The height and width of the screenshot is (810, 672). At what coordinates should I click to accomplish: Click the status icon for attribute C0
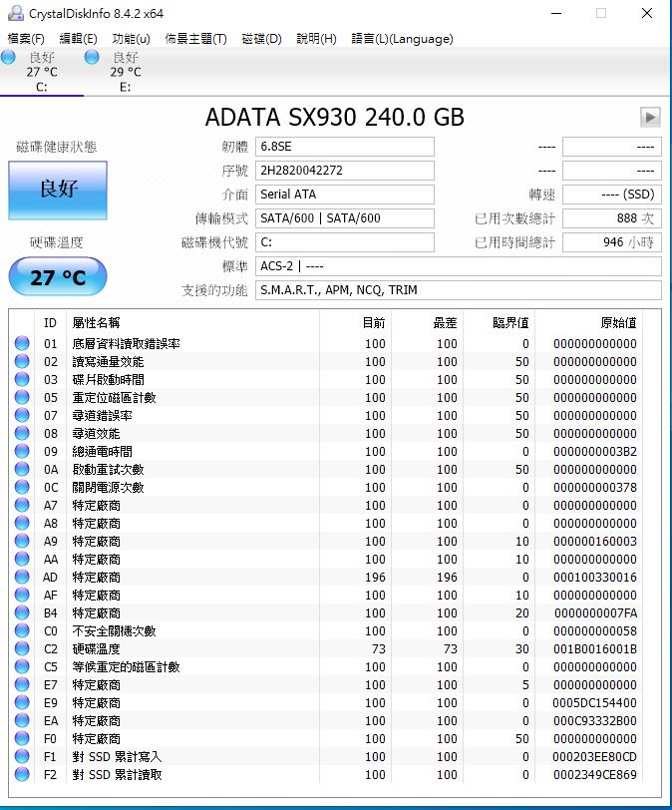(22, 630)
